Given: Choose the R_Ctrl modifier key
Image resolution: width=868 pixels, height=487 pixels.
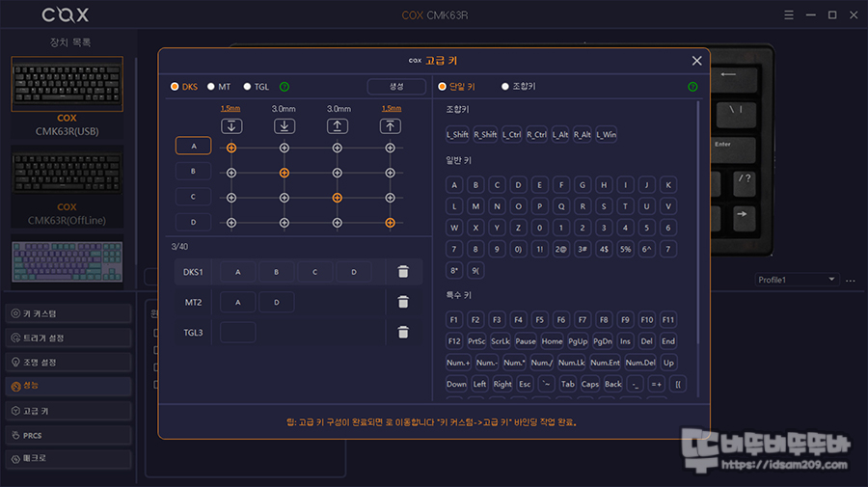Looking at the screenshot, I should click(x=536, y=134).
